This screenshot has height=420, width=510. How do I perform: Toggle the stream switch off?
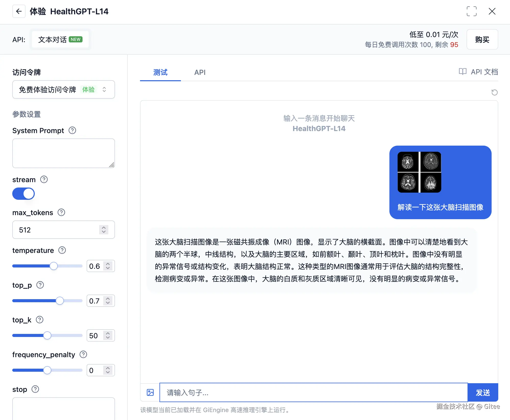click(24, 194)
